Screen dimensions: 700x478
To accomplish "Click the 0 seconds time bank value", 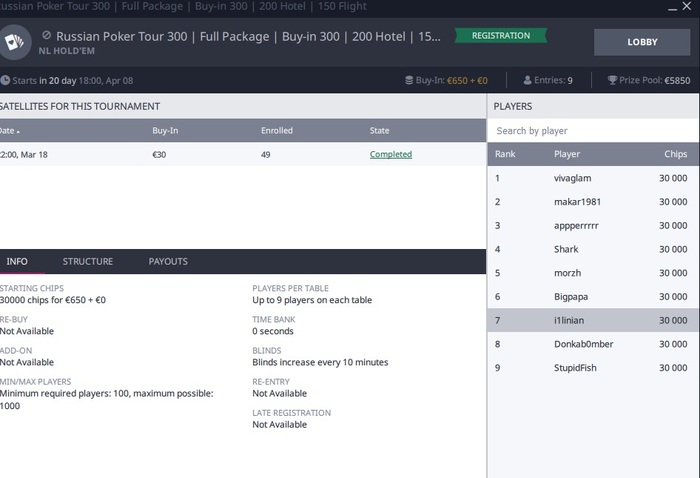I will [273, 331].
